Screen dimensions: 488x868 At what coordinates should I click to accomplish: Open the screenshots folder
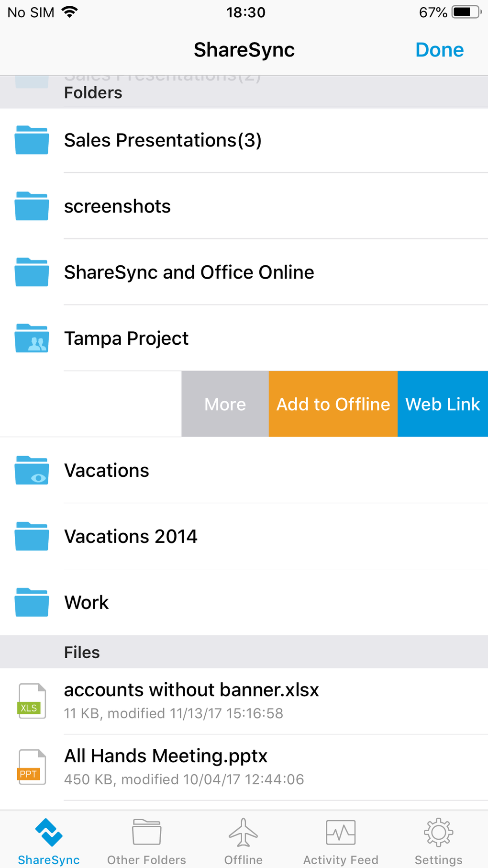pyautogui.click(x=117, y=206)
